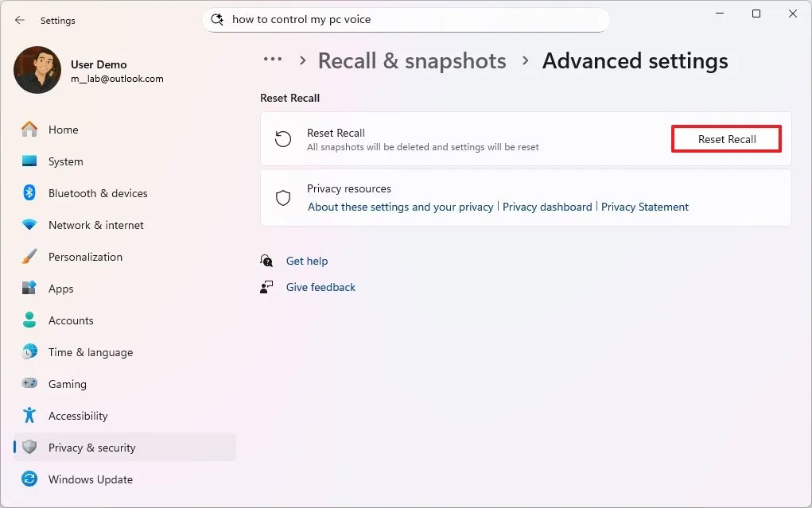Open Personalization settings

tap(86, 257)
